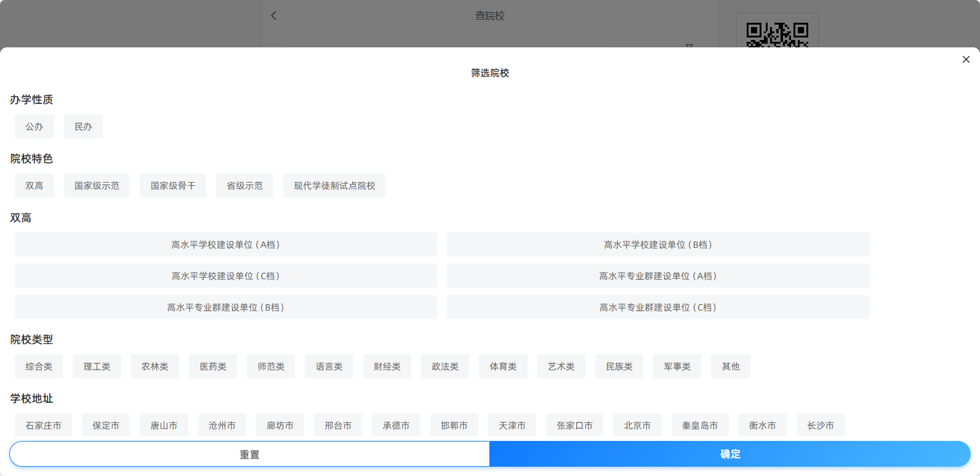Select the 公办 school nature filter
Viewport: 980px width, 476px height.
point(34,127)
